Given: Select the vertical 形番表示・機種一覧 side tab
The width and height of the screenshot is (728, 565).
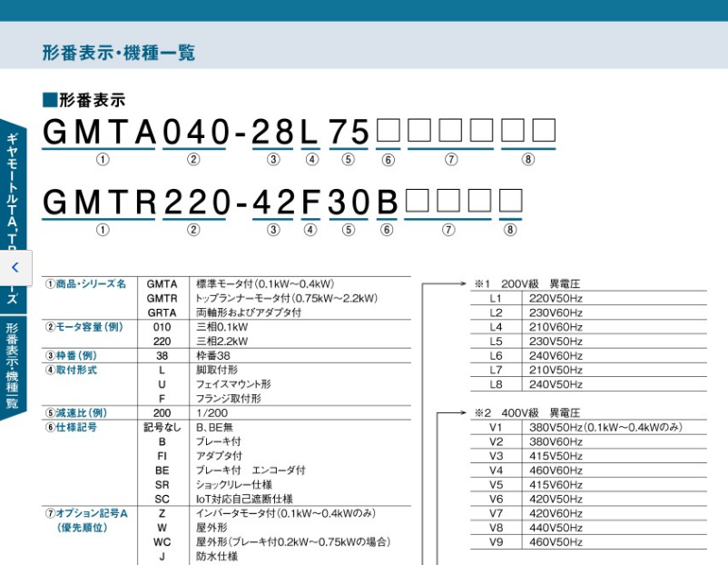Looking at the screenshot, I should (13, 363).
